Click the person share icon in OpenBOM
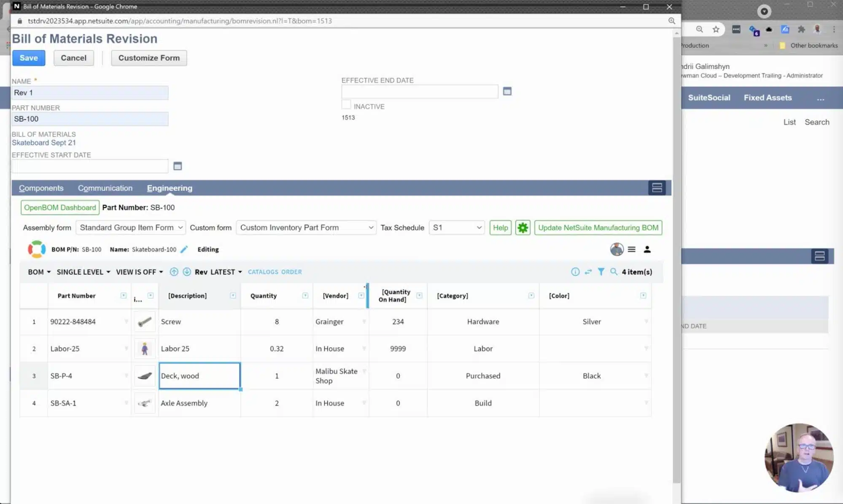Image resolution: width=843 pixels, height=504 pixels. (x=647, y=249)
